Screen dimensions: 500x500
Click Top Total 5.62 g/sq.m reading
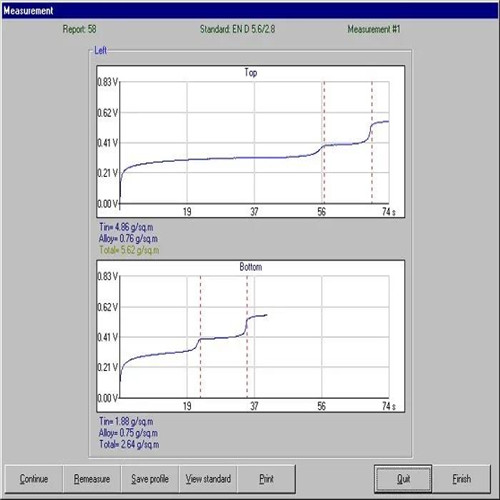129,250
